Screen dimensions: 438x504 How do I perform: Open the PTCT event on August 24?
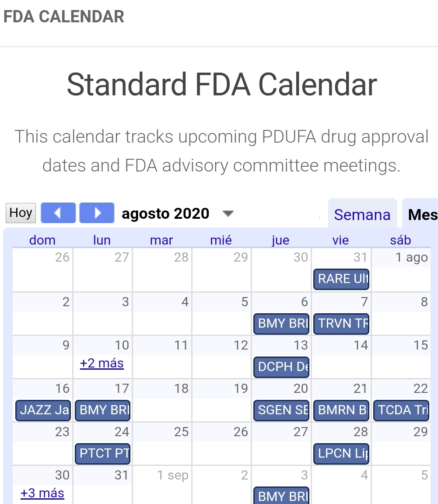point(103,453)
